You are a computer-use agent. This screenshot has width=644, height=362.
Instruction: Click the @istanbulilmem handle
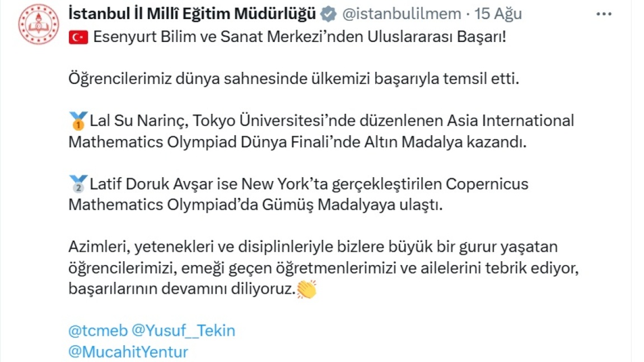(400, 15)
